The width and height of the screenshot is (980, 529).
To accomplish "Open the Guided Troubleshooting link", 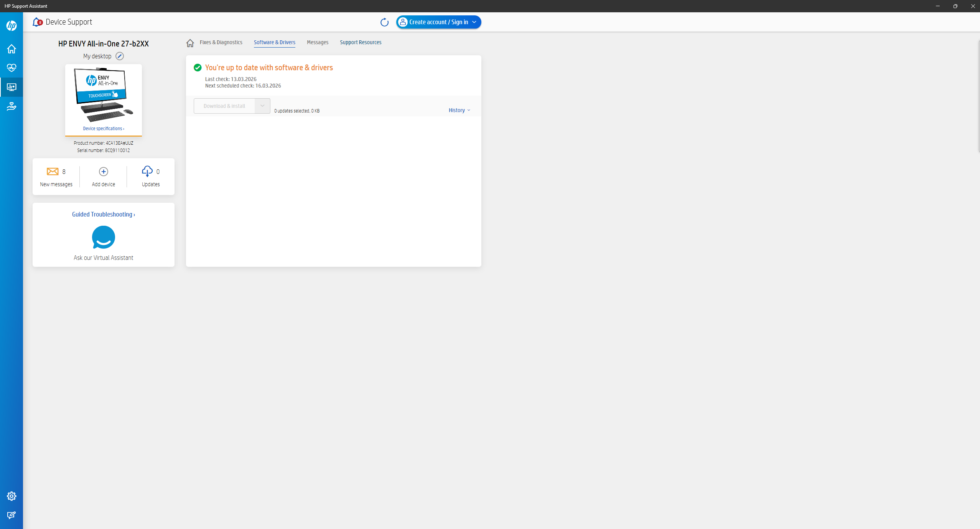I will 103,215.
